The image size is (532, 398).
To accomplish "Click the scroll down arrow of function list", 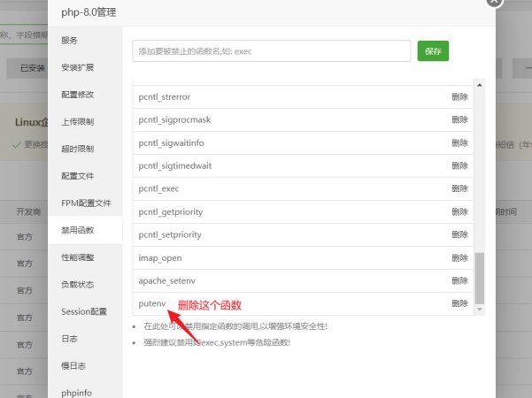I will coord(480,310).
